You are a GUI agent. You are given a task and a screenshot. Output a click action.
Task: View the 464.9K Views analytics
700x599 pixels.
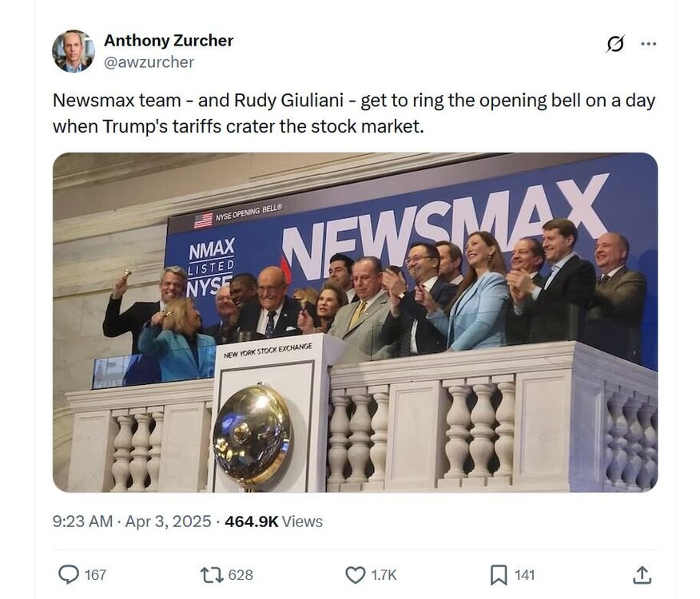click(x=273, y=522)
